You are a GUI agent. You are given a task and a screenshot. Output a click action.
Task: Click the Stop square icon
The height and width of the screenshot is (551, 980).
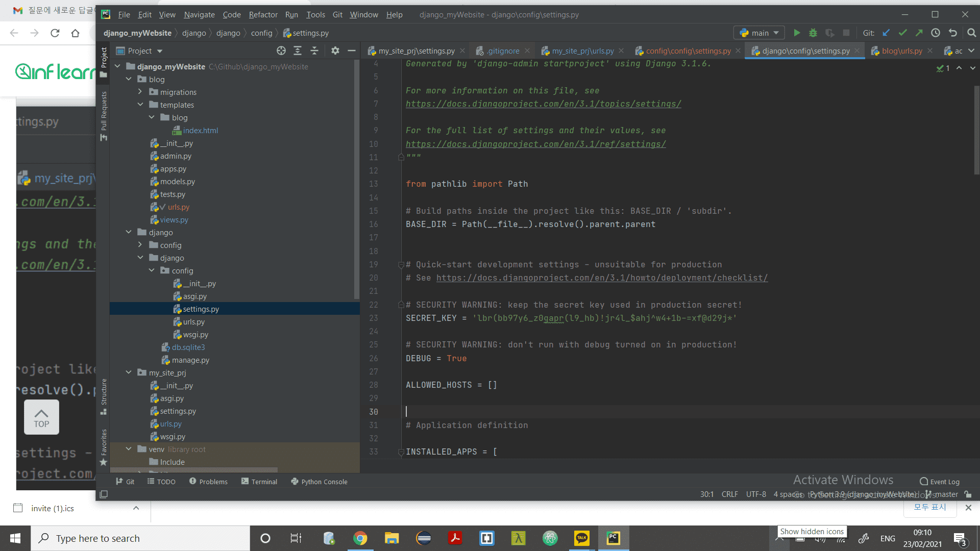coord(846,33)
